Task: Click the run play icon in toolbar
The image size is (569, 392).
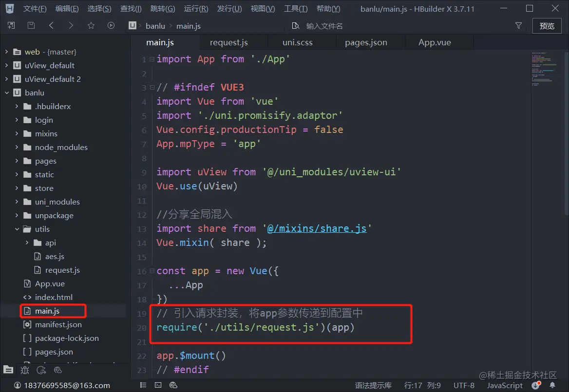Action: click(111, 25)
